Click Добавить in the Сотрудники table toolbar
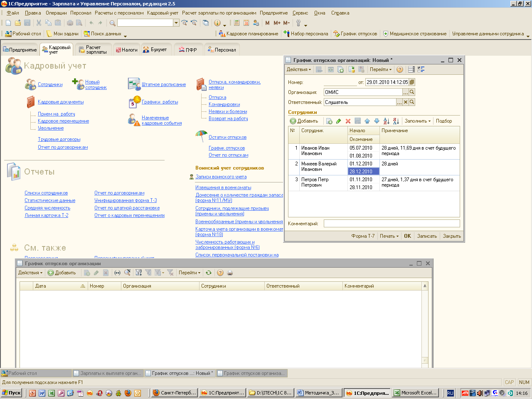The image size is (532, 399). 304,121
